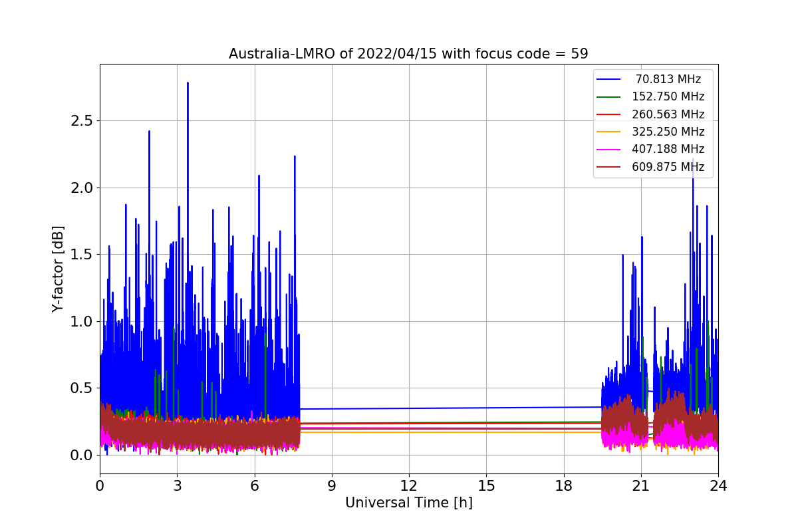Click x-axis tick label 3
798x532 pixels.
[x=177, y=485]
